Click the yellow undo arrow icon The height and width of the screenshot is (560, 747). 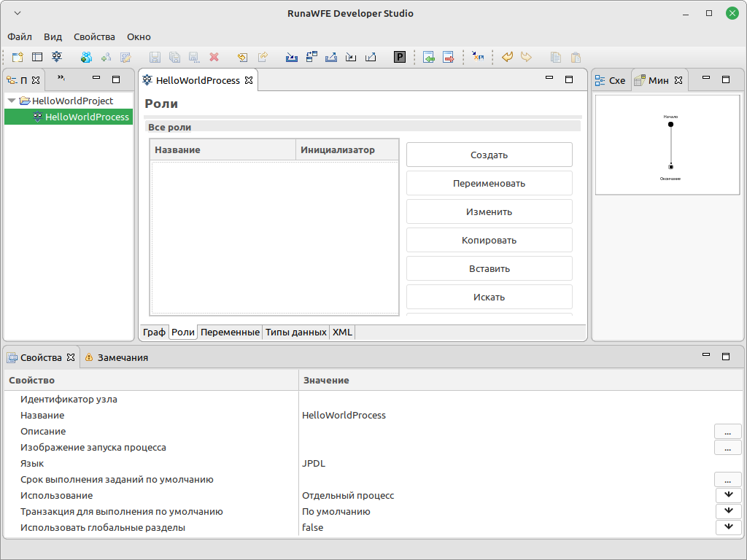508,57
